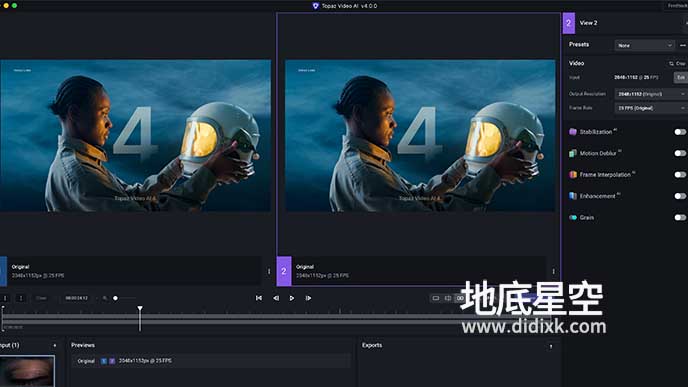
Task: Click the Motion Deblur filter icon
Action: pyautogui.click(x=573, y=153)
